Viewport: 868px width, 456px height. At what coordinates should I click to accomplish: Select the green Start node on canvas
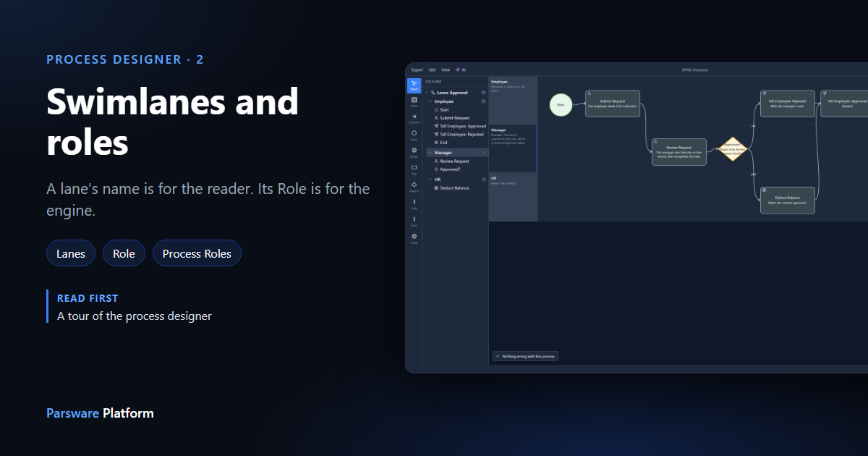pos(561,104)
